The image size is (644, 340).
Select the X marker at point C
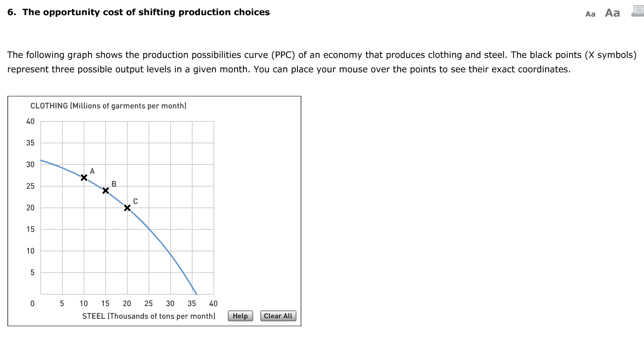click(127, 208)
